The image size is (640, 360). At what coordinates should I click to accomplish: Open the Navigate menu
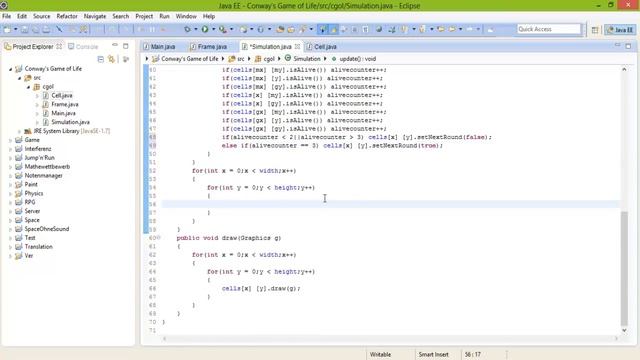95,16
